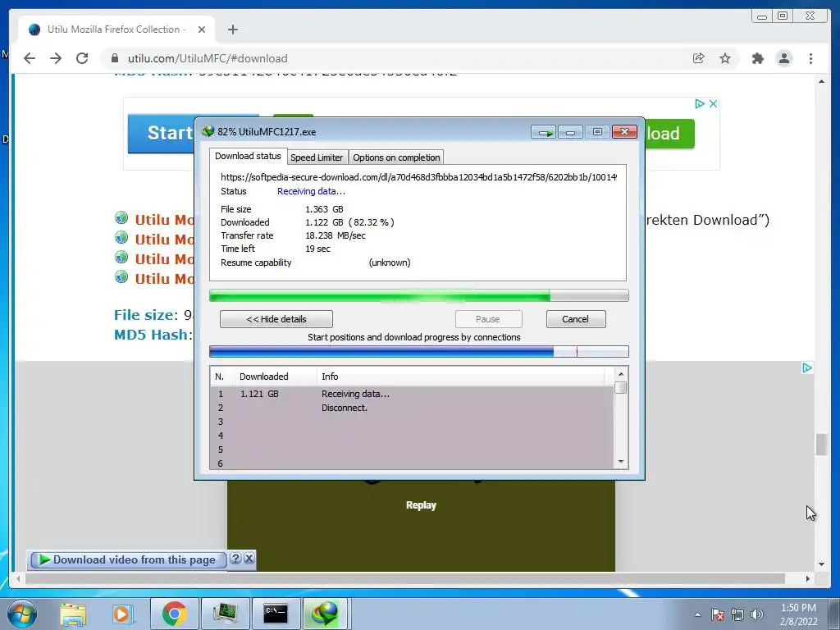Open File Explorer from taskbar

(73, 614)
